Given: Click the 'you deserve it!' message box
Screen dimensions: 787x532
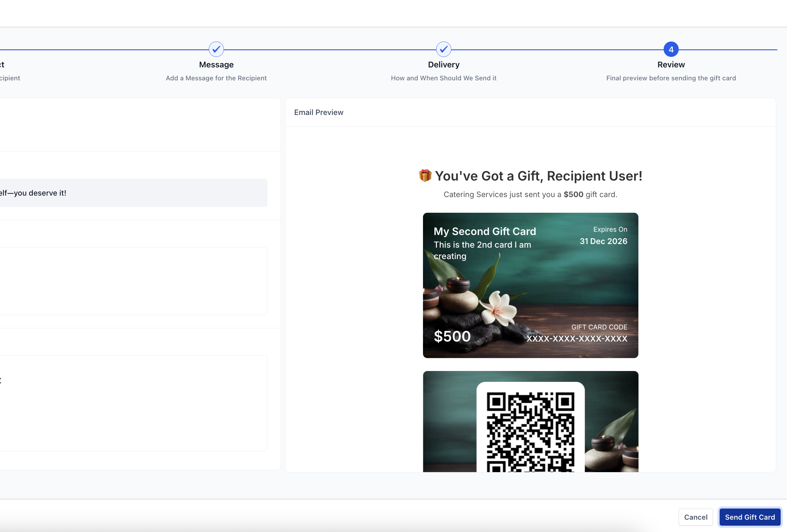Looking at the screenshot, I should [134, 193].
